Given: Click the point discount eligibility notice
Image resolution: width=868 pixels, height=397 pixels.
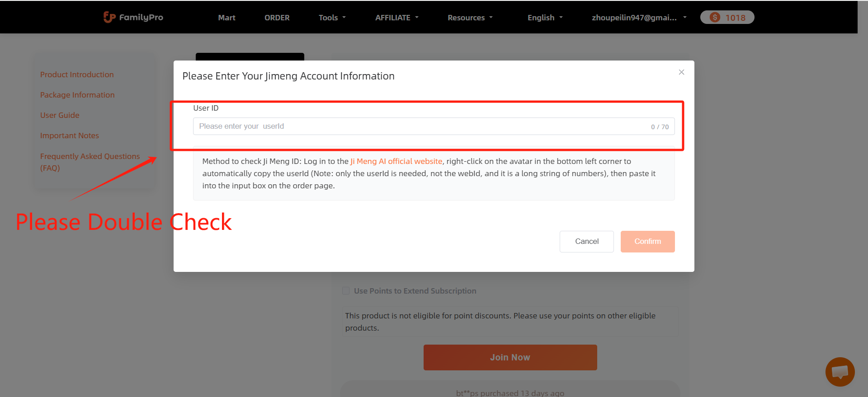Looking at the screenshot, I should [510, 322].
